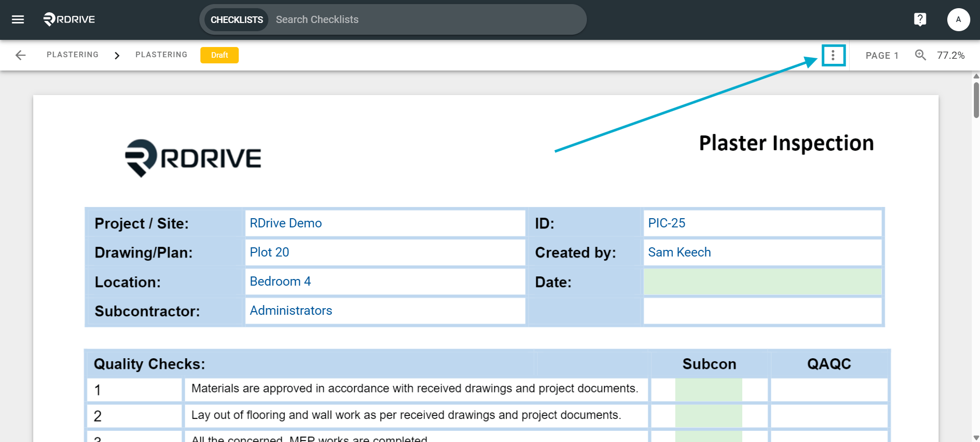Click the QAQC cell for check 2

(829, 416)
